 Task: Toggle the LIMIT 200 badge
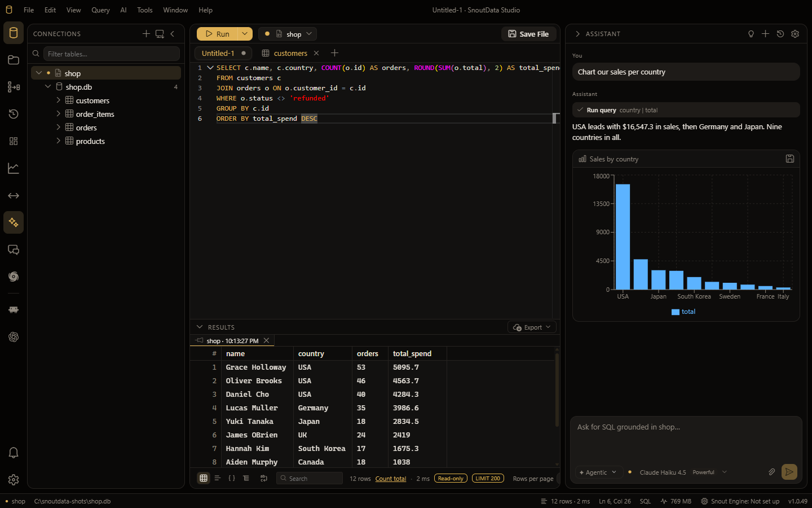point(488,478)
